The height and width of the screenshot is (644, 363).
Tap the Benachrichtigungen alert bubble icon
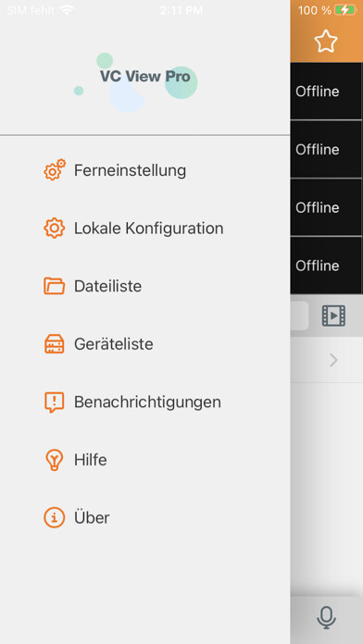pyautogui.click(x=55, y=402)
